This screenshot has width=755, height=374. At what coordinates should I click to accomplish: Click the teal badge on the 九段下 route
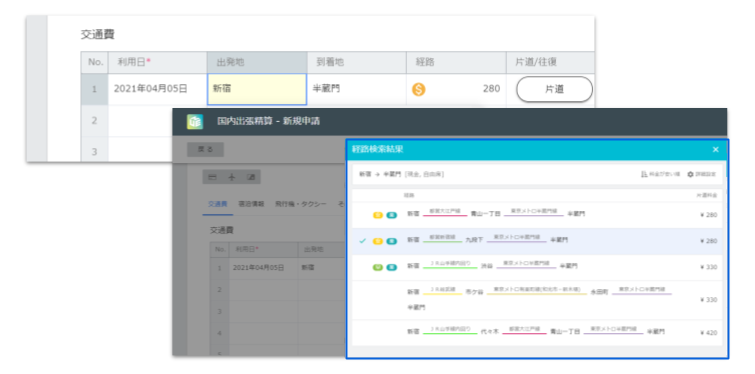click(x=392, y=241)
